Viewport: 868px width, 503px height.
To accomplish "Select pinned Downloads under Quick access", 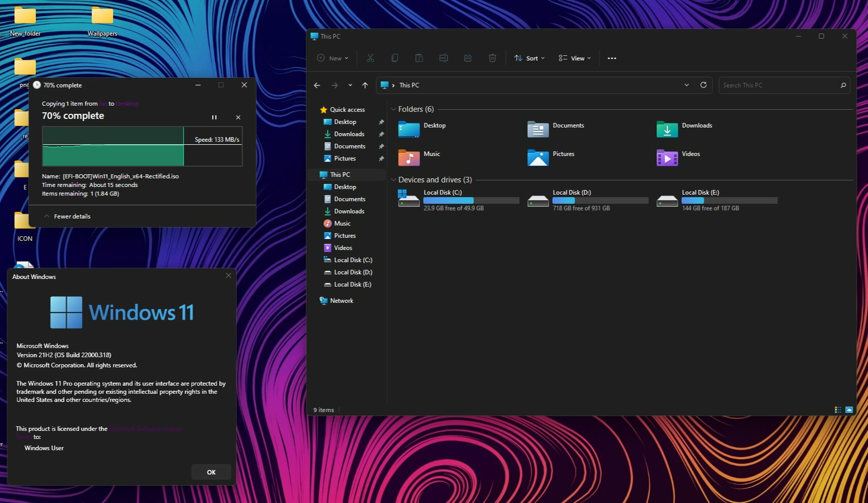I will pos(349,134).
